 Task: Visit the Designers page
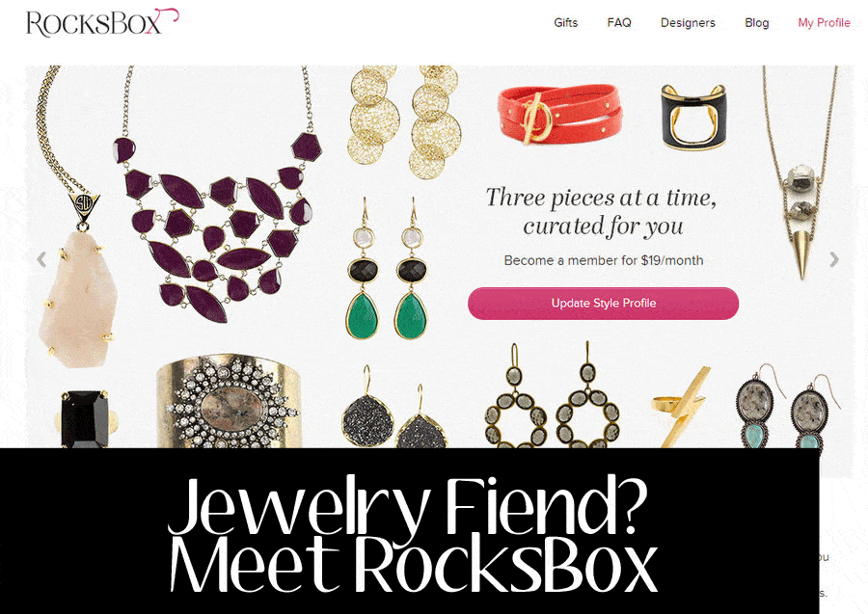click(x=688, y=23)
